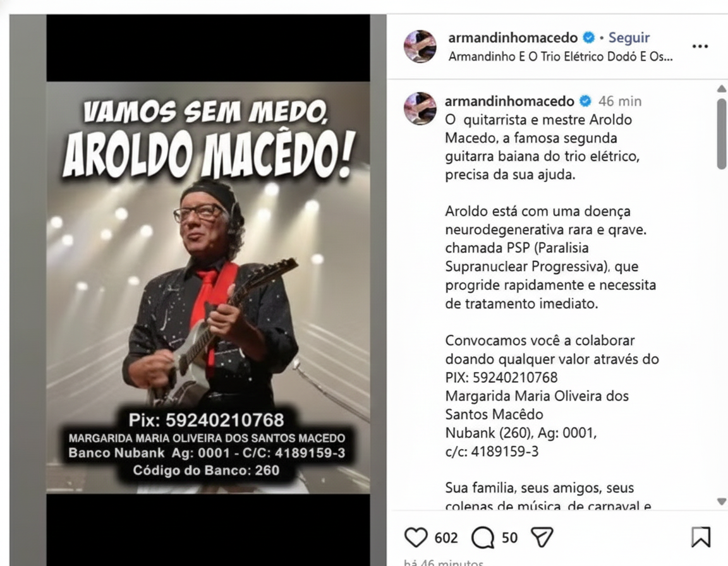Image resolution: width=728 pixels, height=566 pixels.
Task: Open audio link Armandinho E O Trio Elétrico
Action: [x=561, y=57]
